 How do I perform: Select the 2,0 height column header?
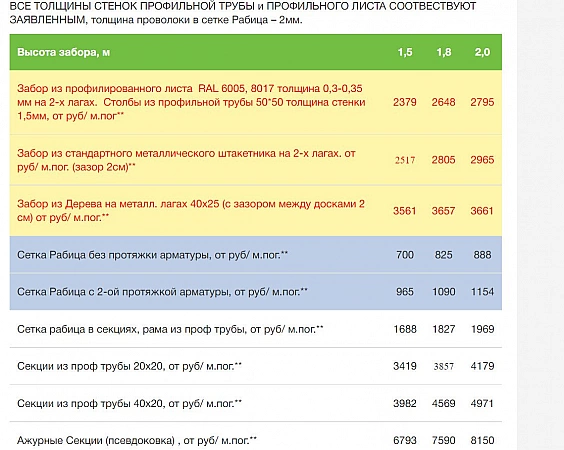click(482, 53)
